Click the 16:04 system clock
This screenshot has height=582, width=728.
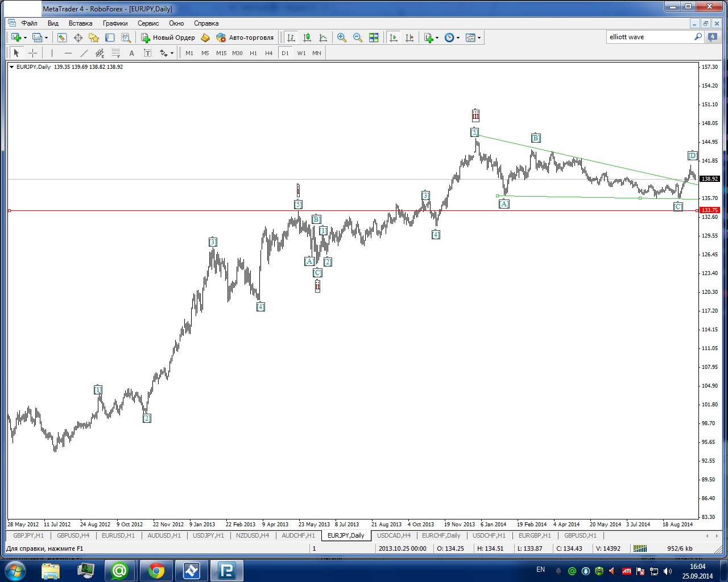[697, 567]
